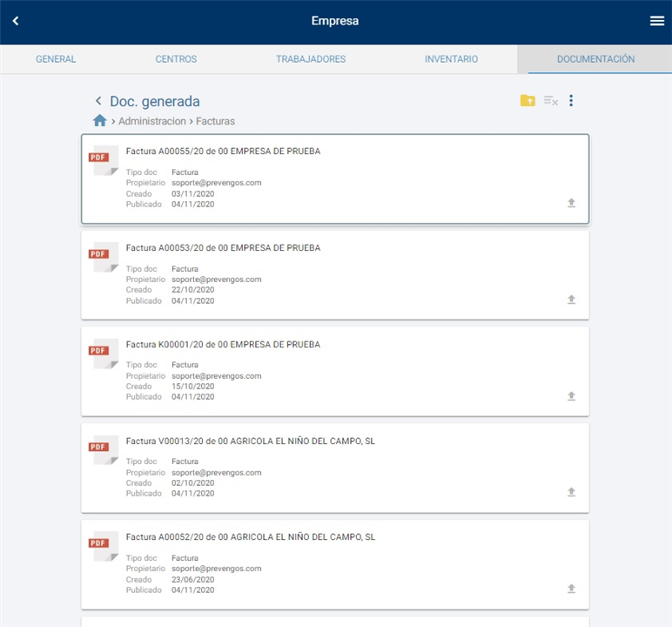Click upload icon on Factura K00001/20 card

click(571, 396)
